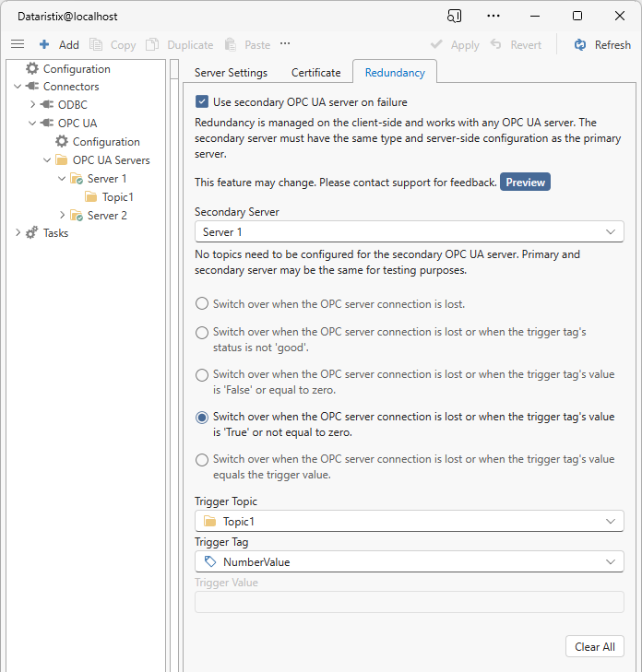Click the Tasks gears icon in tree

click(x=32, y=233)
